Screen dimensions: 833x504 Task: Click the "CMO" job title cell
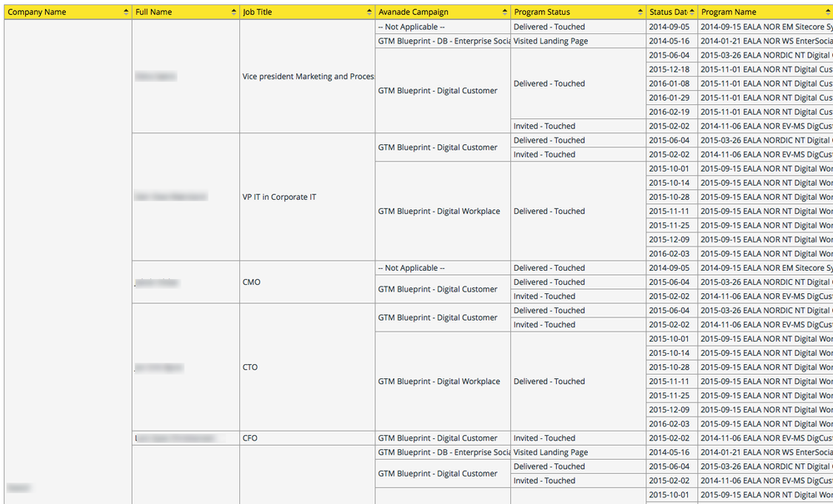click(308, 282)
